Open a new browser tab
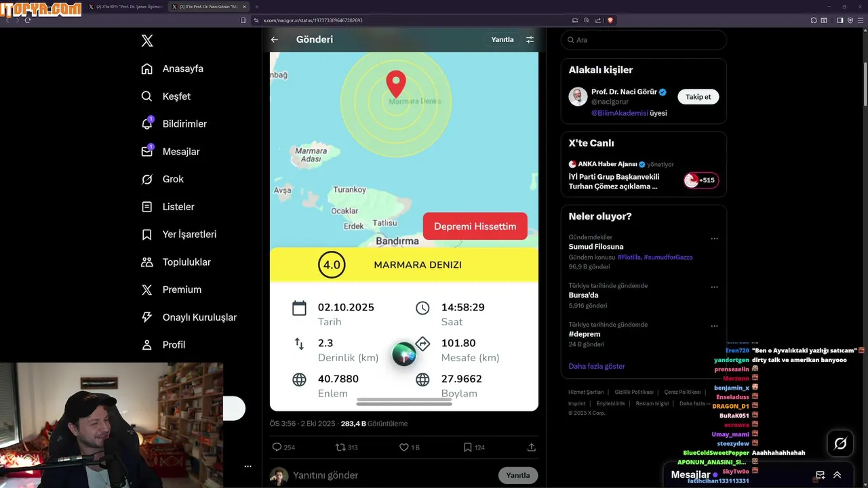This screenshot has width=868, height=488. tap(257, 7)
